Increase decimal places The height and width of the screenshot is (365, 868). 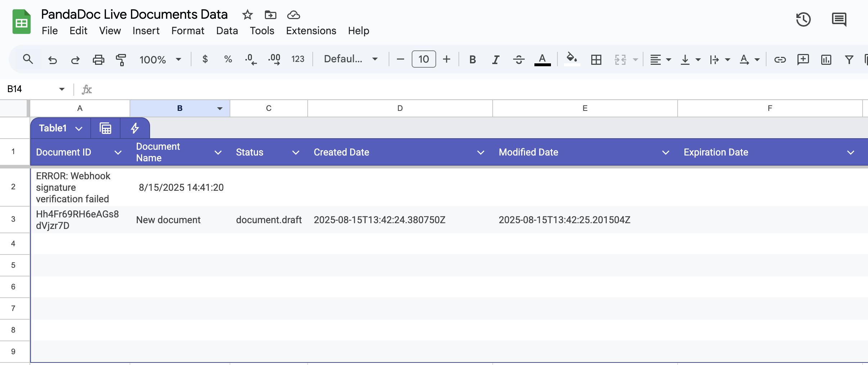point(274,59)
